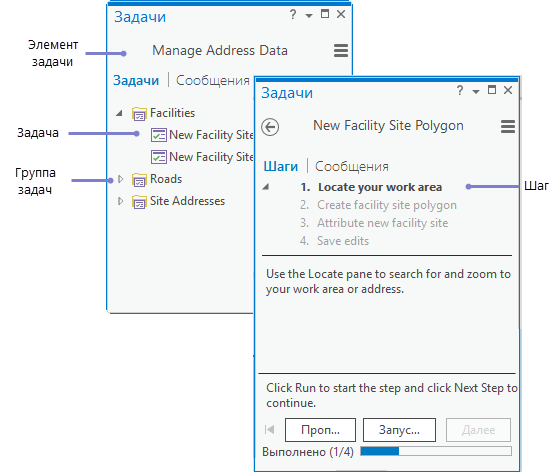This screenshot has height=474, width=558.
Task: Open pane options dropdown arrow in front pane
Action: [x=476, y=91]
